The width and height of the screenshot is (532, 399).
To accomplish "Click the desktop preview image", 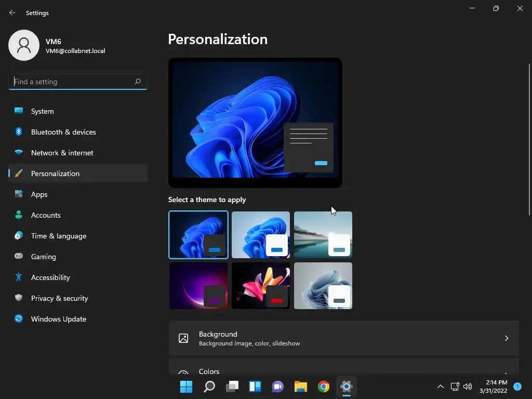I will [255, 123].
